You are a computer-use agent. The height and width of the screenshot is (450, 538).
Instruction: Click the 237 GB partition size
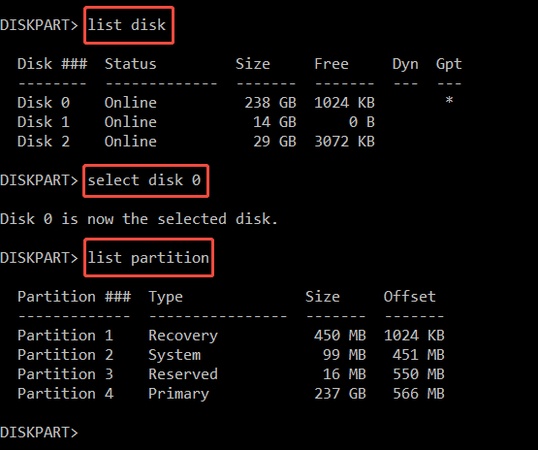tap(340, 393)
